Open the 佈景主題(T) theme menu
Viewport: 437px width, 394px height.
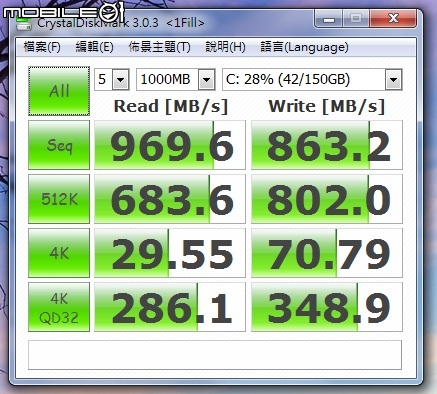coord(159,47)
